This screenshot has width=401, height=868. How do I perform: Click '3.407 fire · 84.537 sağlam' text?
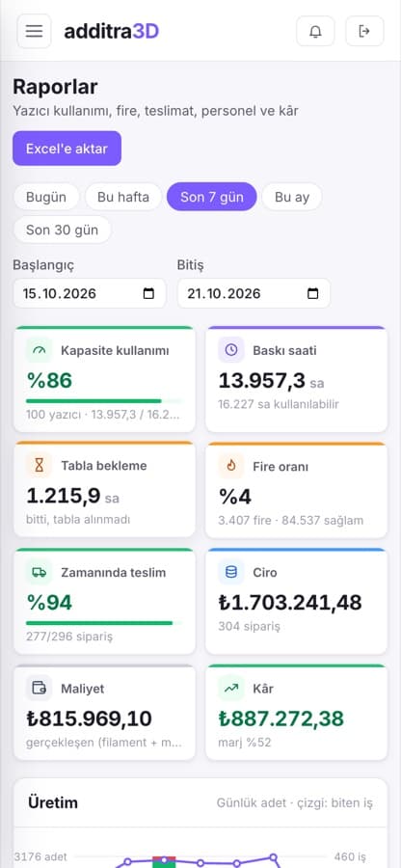pyautogui.click(x=290, y=521)
